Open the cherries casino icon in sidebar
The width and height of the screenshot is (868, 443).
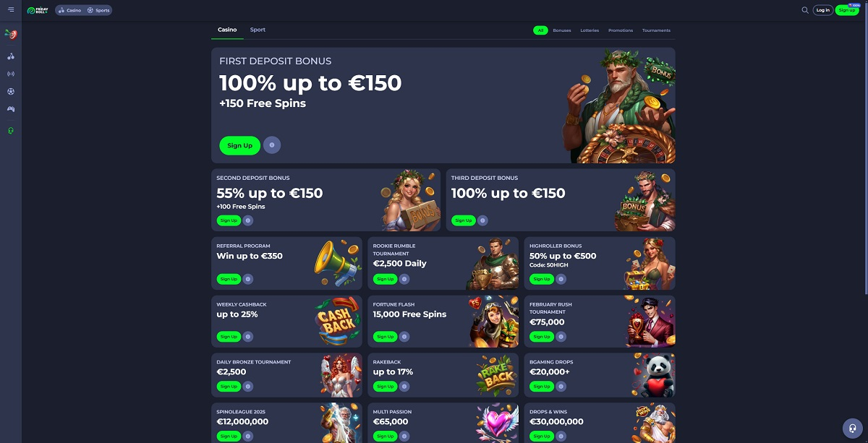[x=11, y=56]
